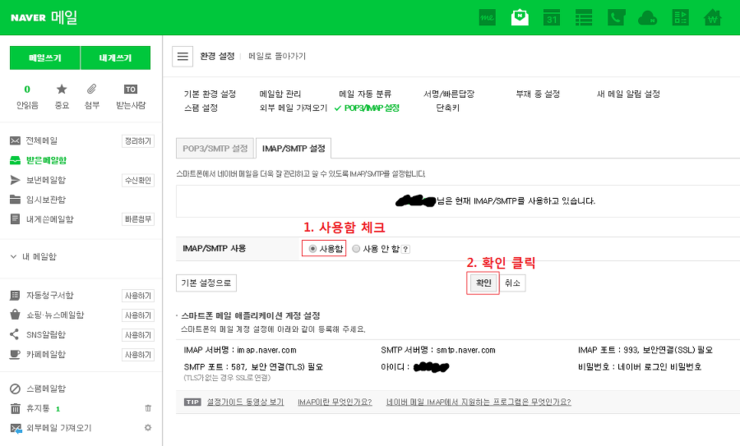Viewport: 740px width, 446px height.
Task: Select the 사용 안 함 radio button
Action: click(x=356, y=249)
